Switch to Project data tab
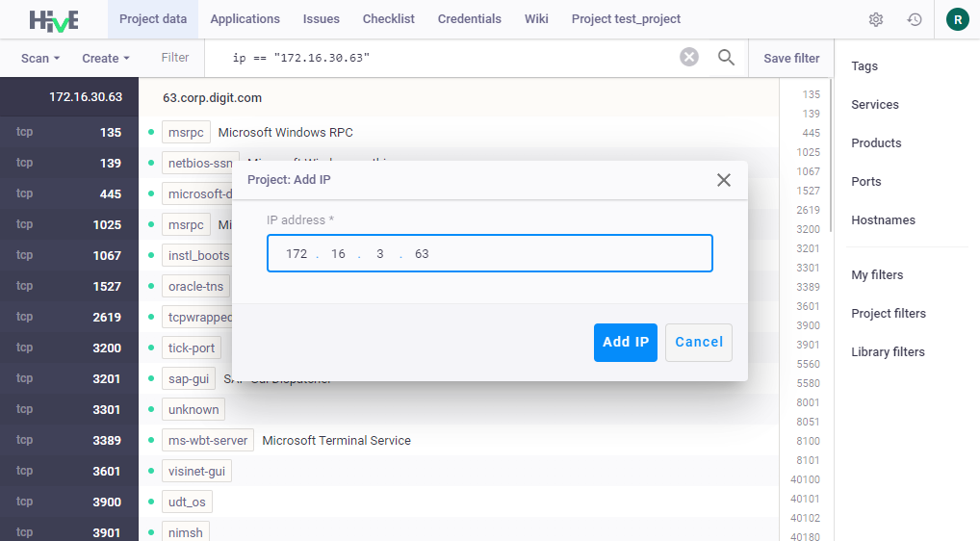This screenshot has height=541, width=980. point(153,19)
